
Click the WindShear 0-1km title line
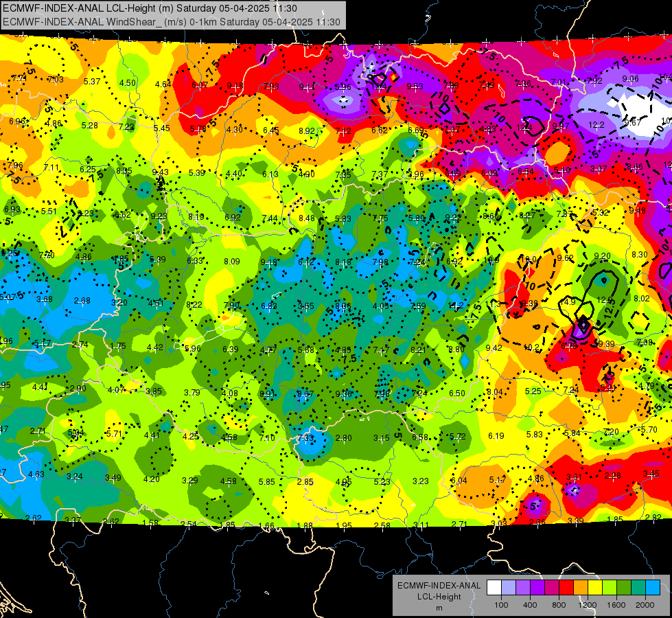172,22
